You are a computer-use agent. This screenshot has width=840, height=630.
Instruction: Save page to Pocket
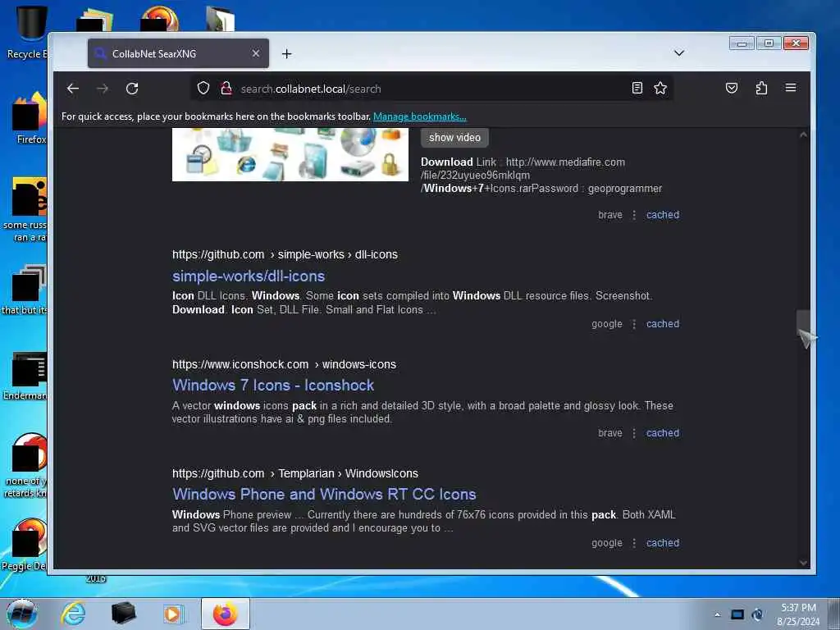tap(731, 88)
